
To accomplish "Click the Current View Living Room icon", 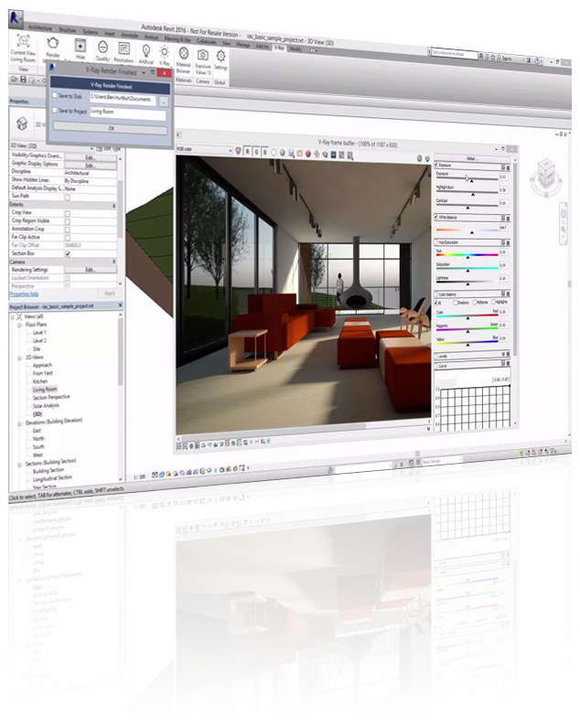I will click(x=25, y=42).
